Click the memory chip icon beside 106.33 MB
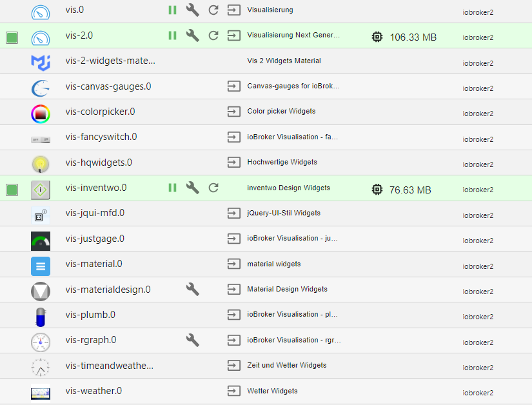Image resolution: width=532 pixels, height=405 pixels. [377, 37]
